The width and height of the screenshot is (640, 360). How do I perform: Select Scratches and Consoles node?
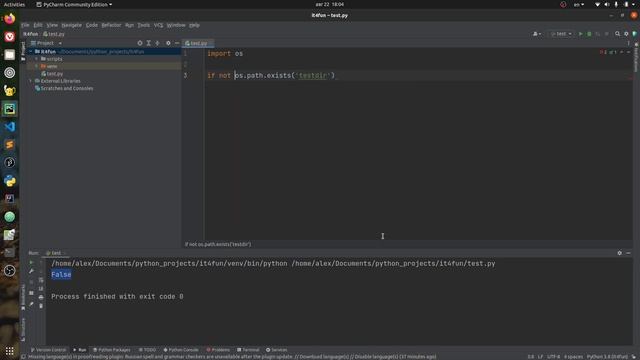[x=64, y=88]
